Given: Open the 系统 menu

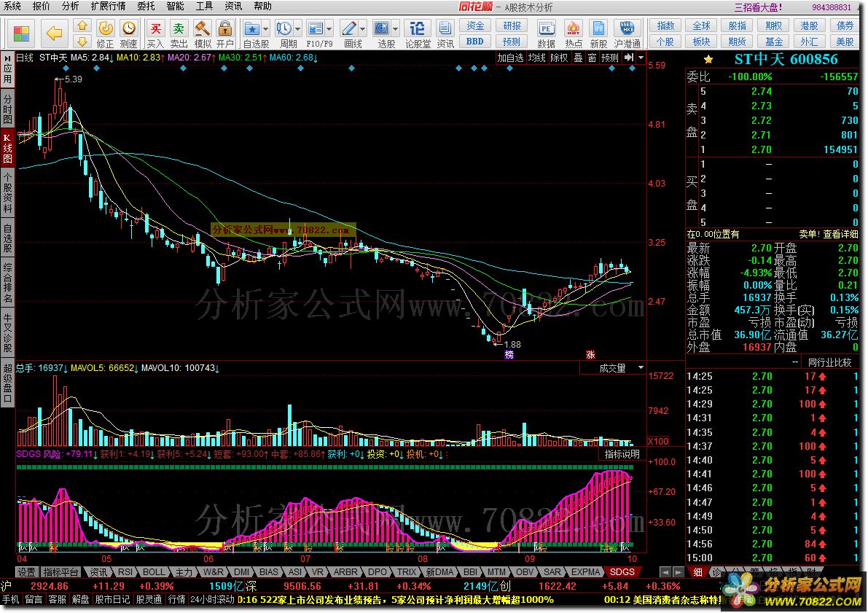Looking at the screenshot, I should point(12,6).
